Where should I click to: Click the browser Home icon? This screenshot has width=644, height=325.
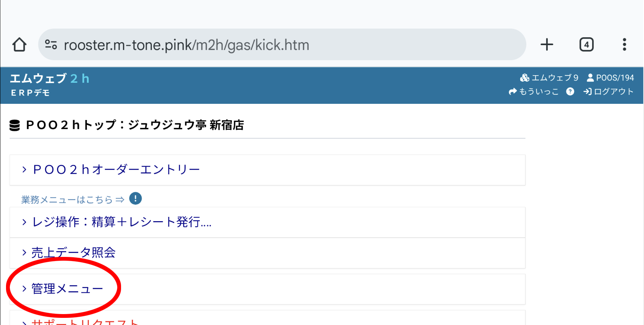[x=19, y=44]
